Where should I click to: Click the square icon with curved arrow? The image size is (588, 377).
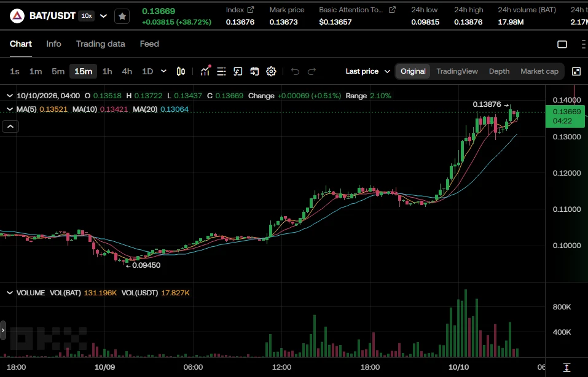238,71
